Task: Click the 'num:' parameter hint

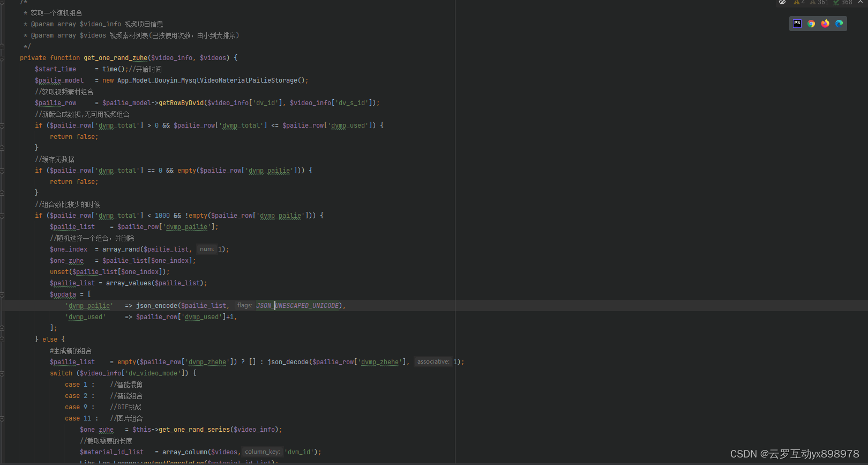Action: (x=207, y=249)
